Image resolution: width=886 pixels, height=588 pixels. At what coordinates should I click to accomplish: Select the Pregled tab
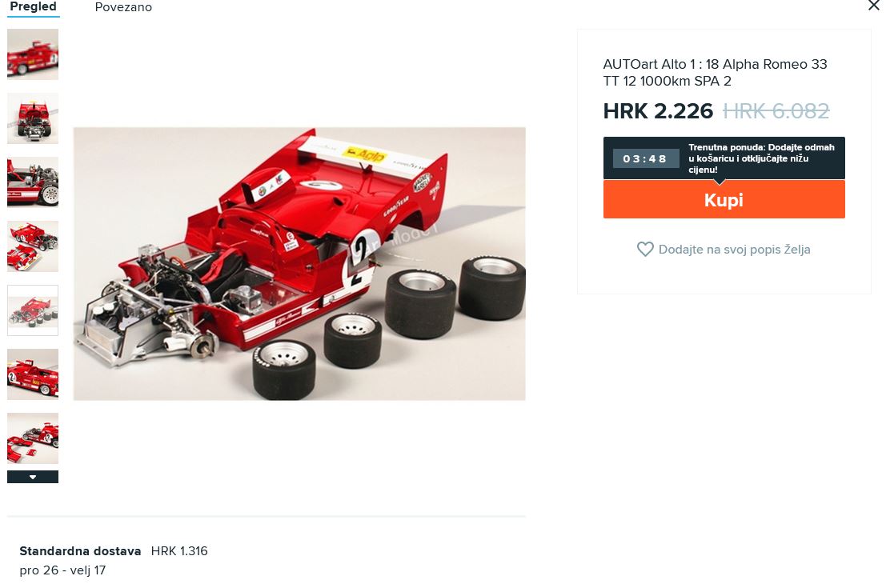tap(34, 6)
